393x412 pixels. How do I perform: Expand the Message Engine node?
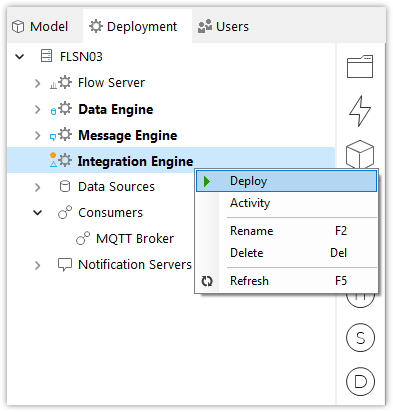[x=37, y=135]
